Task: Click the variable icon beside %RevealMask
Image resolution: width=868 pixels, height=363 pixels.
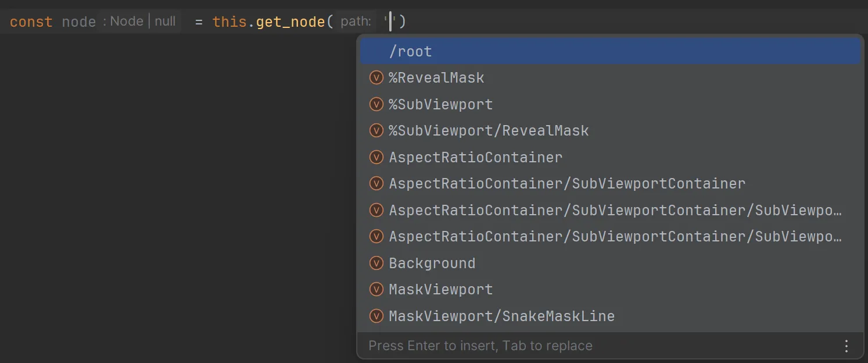Action: click(376, 78)
